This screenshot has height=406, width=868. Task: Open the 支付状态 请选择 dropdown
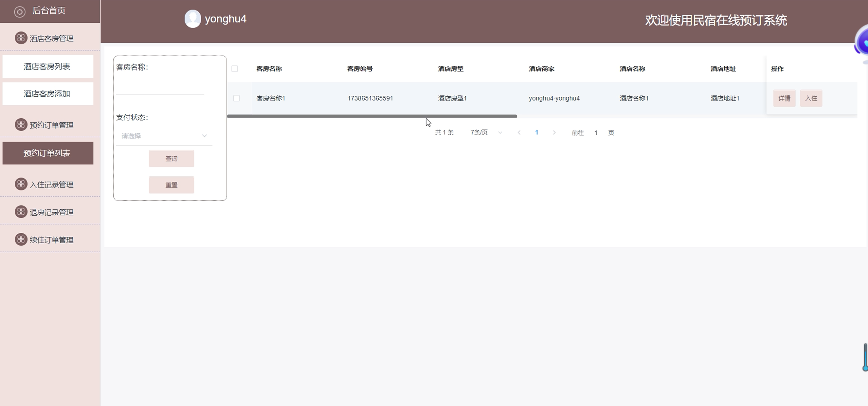164,136
